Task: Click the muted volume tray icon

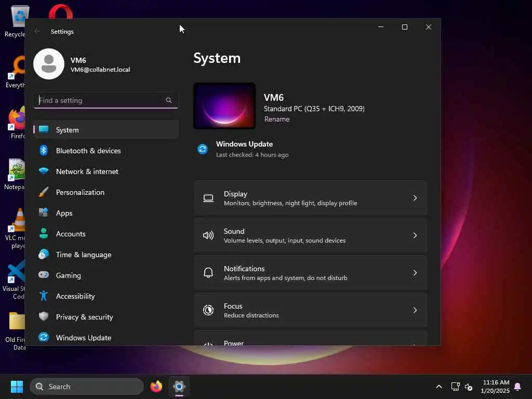Action: [469, 387]
